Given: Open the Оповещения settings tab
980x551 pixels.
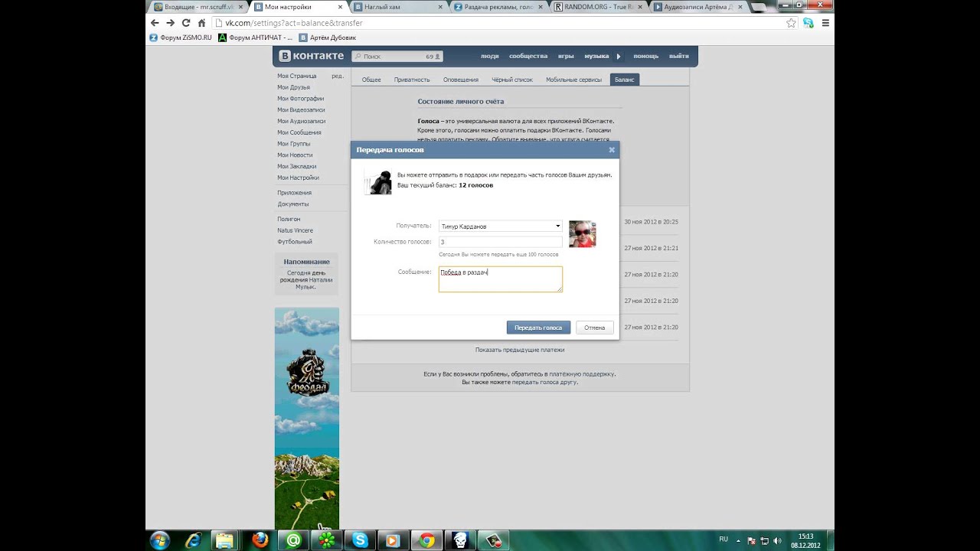Looking at the screenshot, I should coord(461,80).
